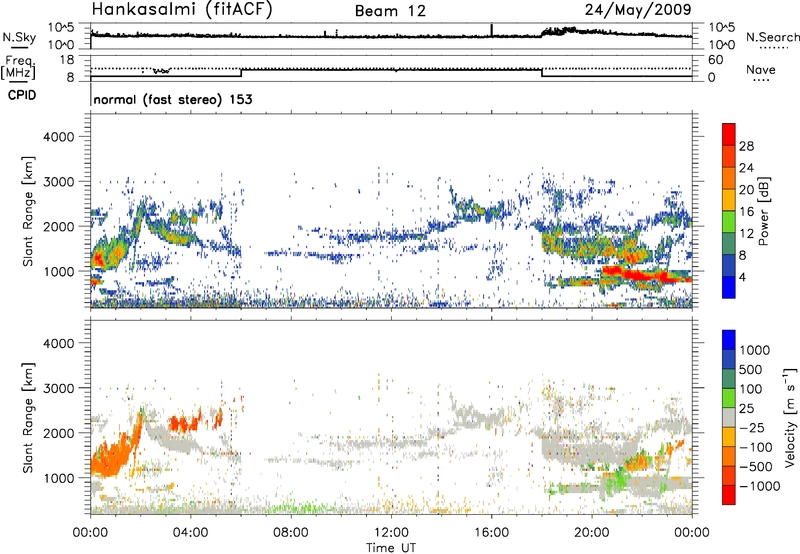Click the '28' tick on Power colorbar
The height and width of the screenshot is (554, 800).
pos(746,146)
